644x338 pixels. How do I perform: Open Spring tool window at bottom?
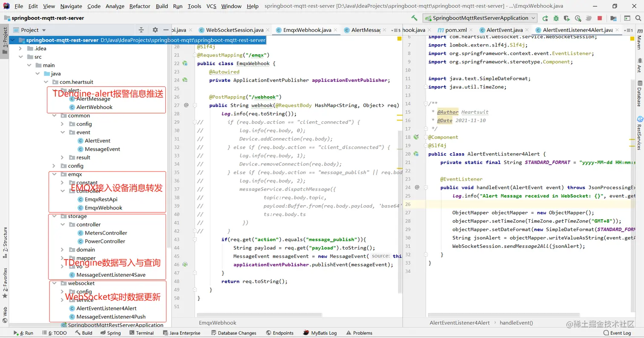point(110,333)
